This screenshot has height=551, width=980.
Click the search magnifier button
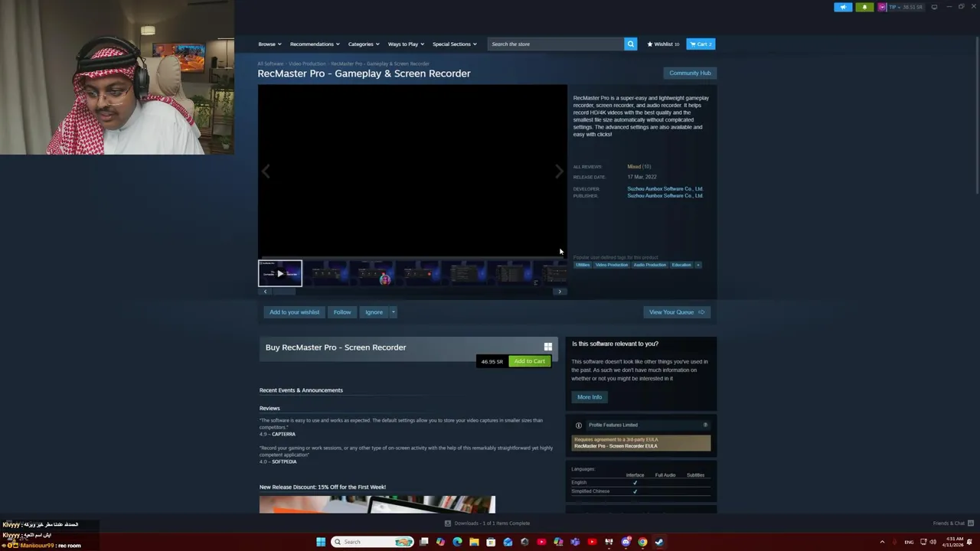631,44
